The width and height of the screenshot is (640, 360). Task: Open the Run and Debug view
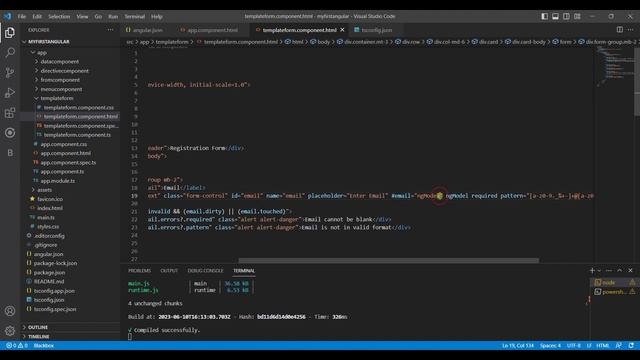pyautogui.click(x=10, y=93)
